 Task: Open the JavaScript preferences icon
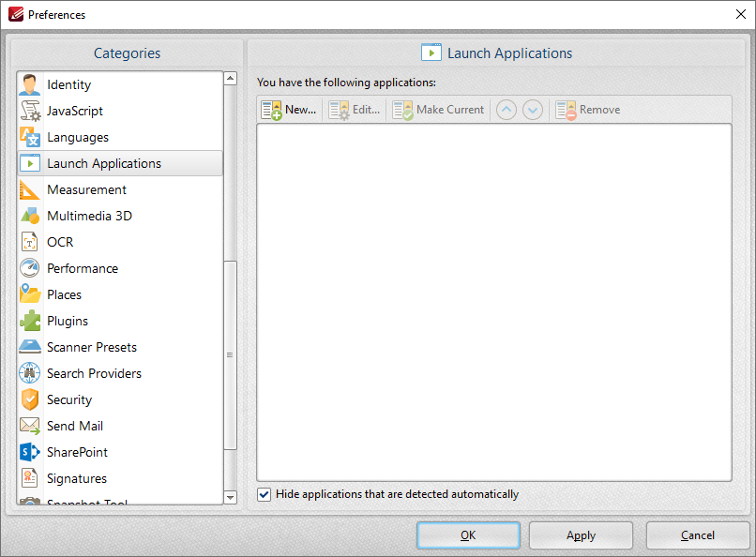coord(28,111)
